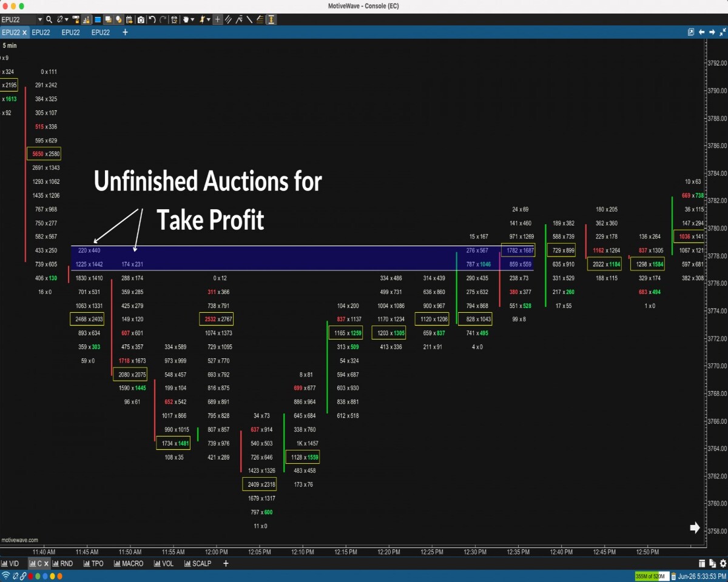Click the green link color dot
This screenshot has width=728, height=582.
tap(38, 576)
